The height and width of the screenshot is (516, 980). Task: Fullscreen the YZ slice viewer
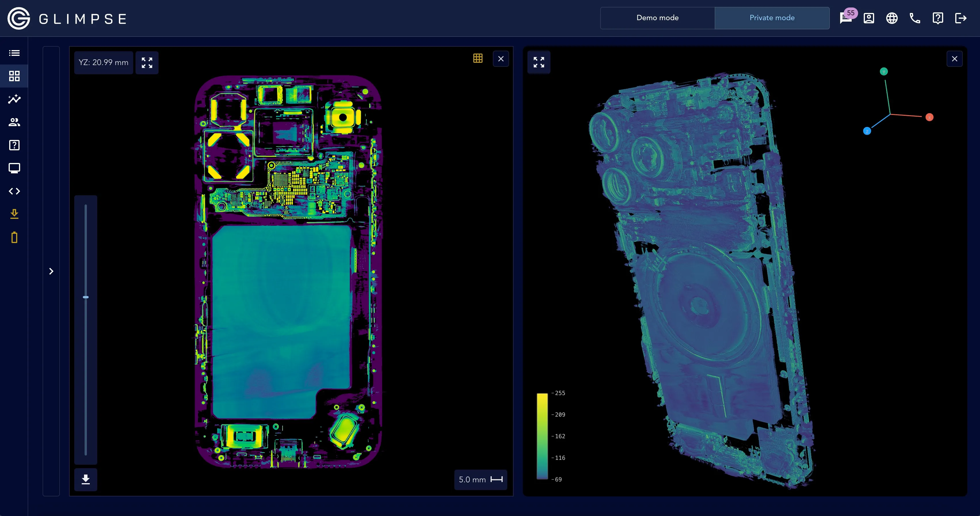tap(147, 62)
